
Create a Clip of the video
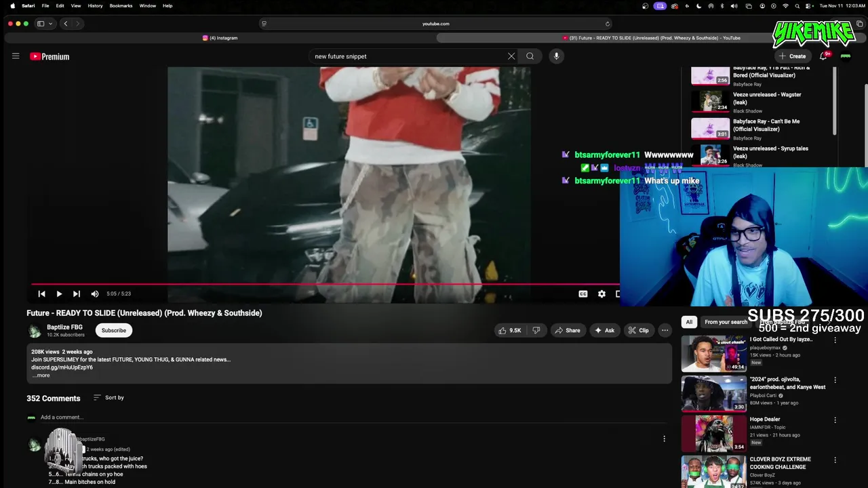pyautogui.click(x=638, y=330)
